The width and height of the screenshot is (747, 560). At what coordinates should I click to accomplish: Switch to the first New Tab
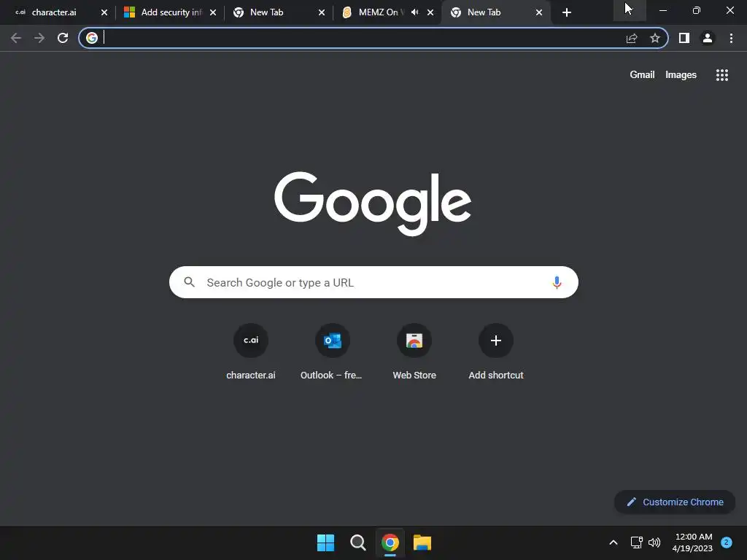[267, 12]
